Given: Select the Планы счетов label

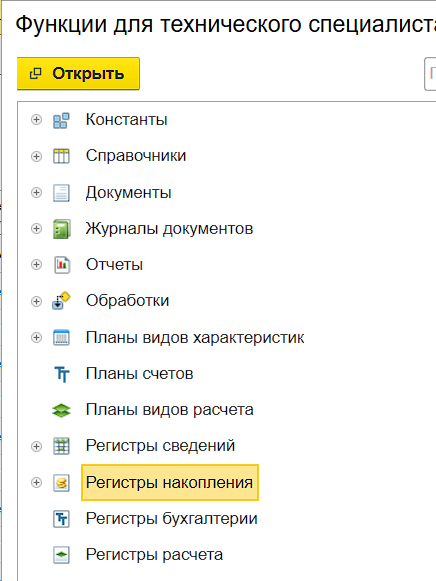Looking at the screenshot, I should (140, 374).
